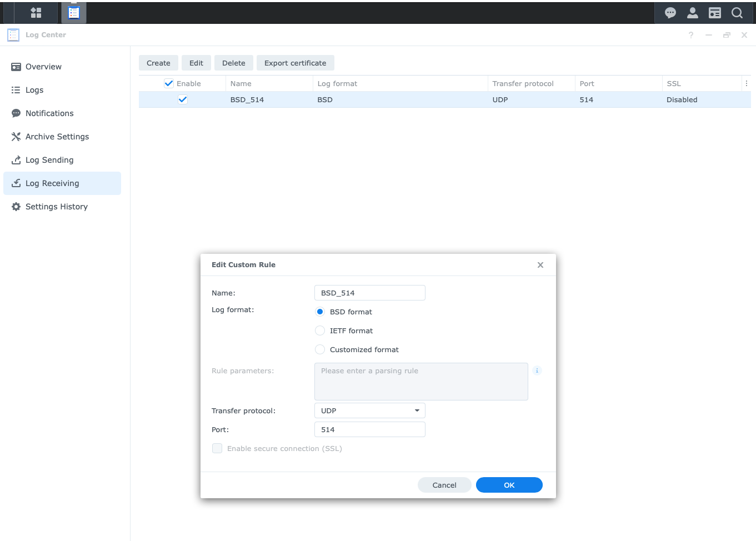Open Settings History section
Image resolution: width=756 pixels, height=541 pixels.
coord(62,207)
